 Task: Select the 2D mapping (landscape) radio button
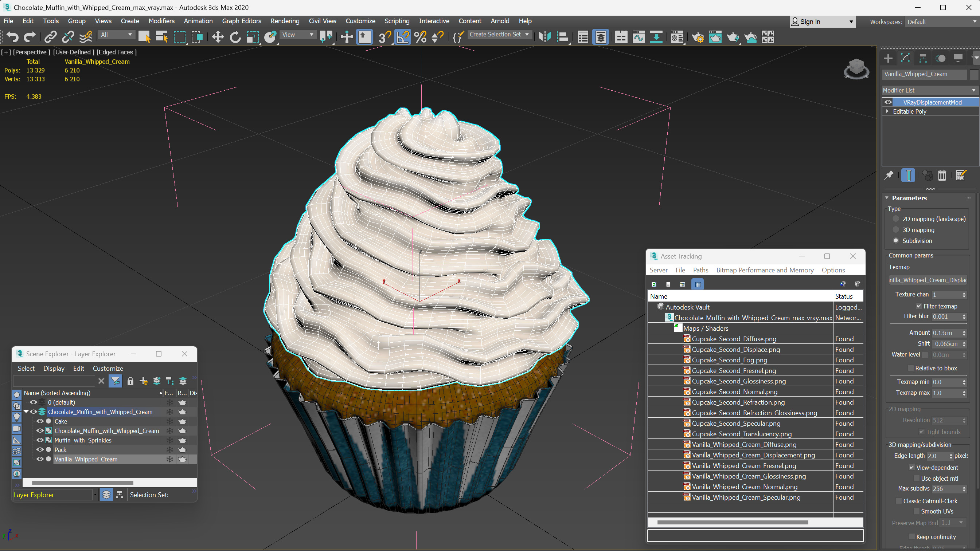[895, 219]
